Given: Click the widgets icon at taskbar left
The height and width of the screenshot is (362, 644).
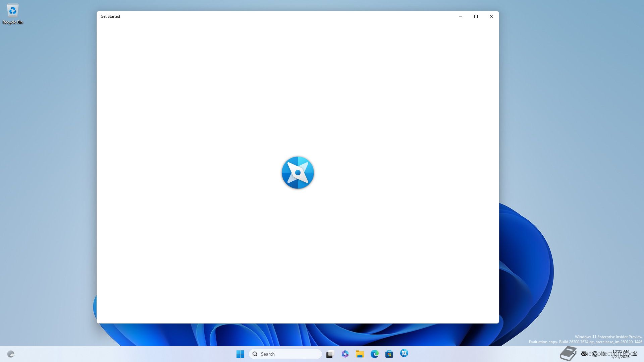Looking at the screenshot, I should [x=11, y=354].
